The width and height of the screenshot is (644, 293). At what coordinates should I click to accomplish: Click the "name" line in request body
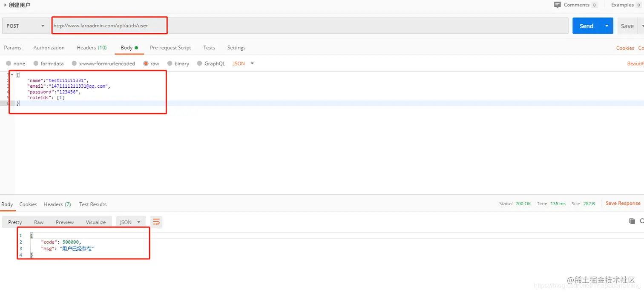57,80
